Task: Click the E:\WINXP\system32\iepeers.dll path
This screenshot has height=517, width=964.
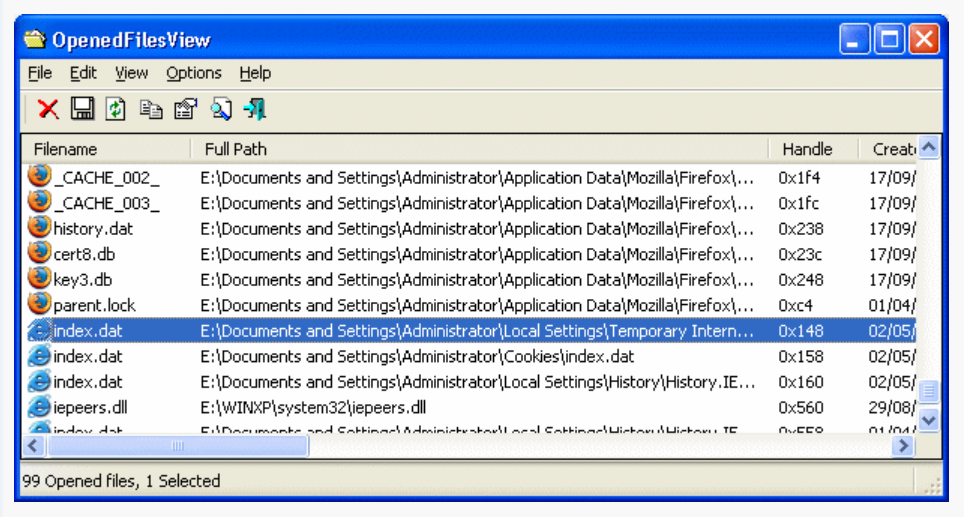Action: coord(313,408)
